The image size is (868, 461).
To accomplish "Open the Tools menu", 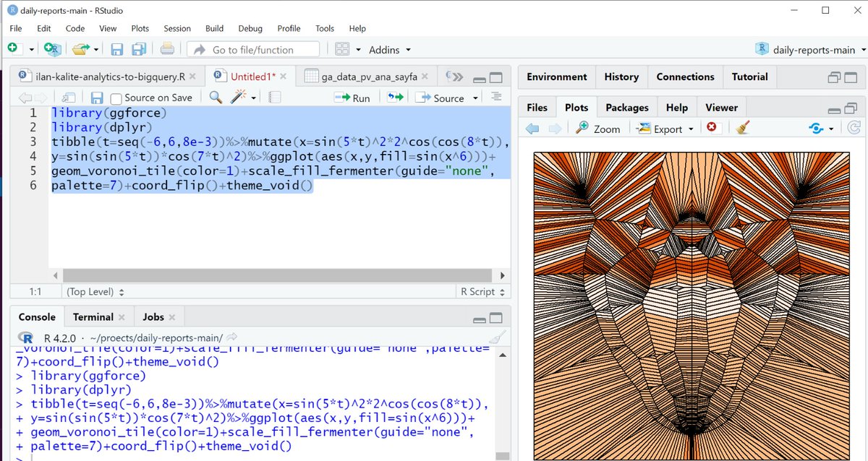I will pyautogui.click(x=325, y=28).
